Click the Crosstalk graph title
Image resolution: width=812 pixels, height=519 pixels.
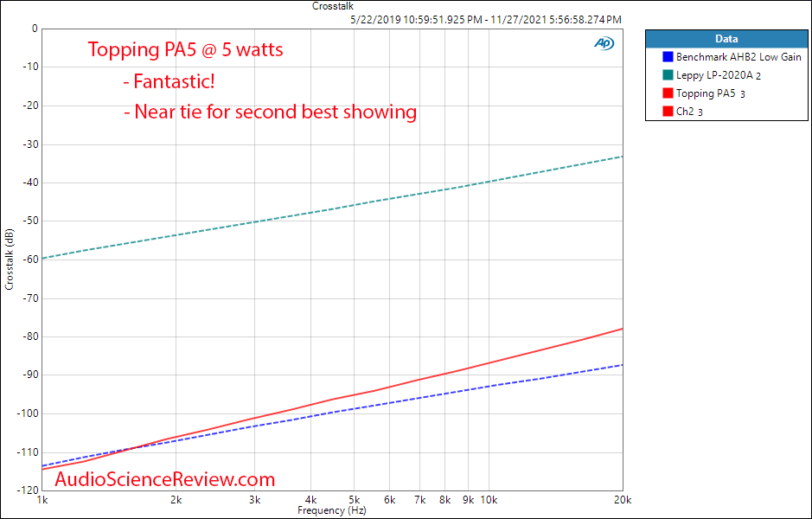coord(332,6)
